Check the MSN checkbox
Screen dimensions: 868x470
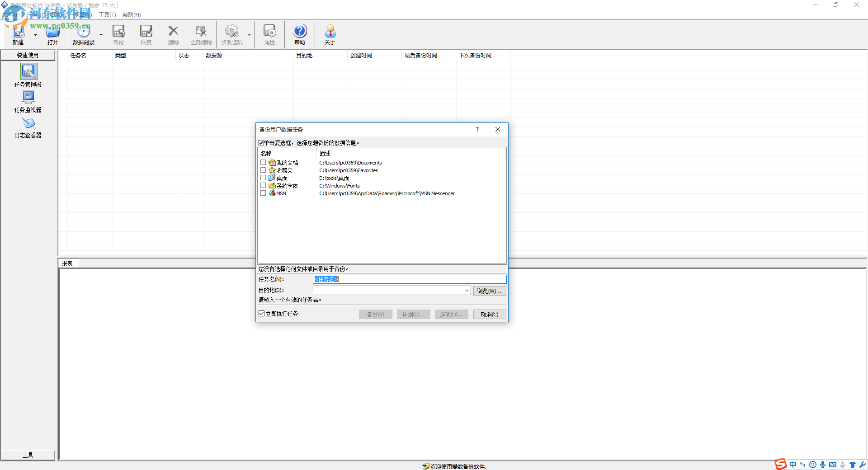tap(263, 193)
